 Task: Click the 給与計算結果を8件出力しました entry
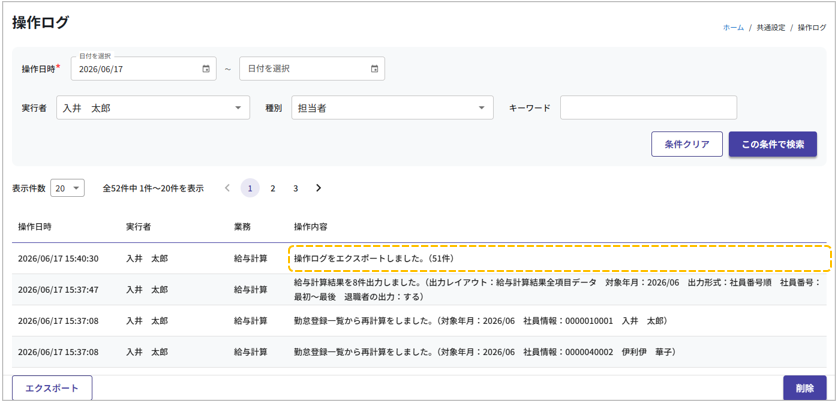point(557,290)
